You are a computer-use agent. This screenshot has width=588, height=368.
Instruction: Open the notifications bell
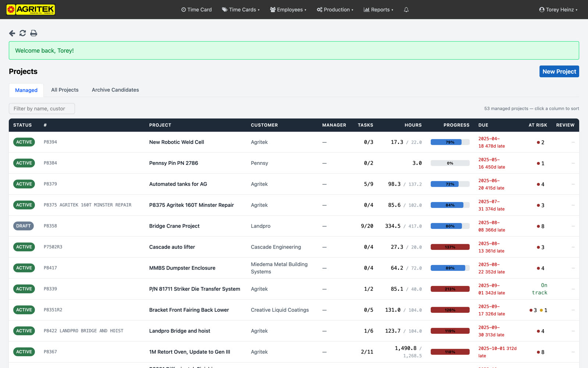[x=406, y=10]
